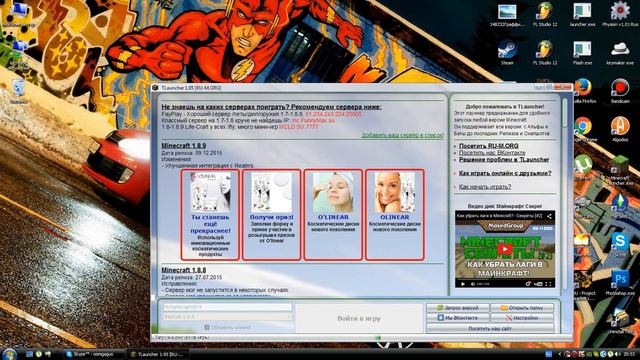
Task: Click the FayPlay server IP address
Action: (333, 114)
